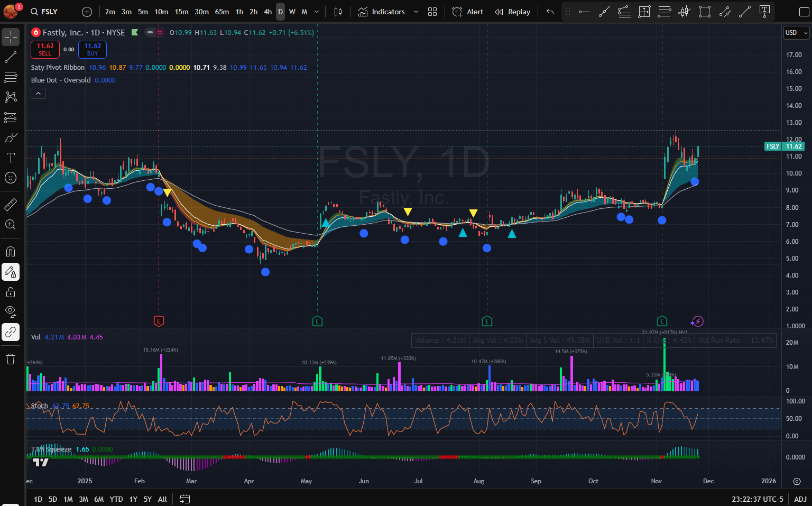This screenshot has width=812, height=506.
Task: Expand the favorite indicators dropdown arrow
Action: 416,12
